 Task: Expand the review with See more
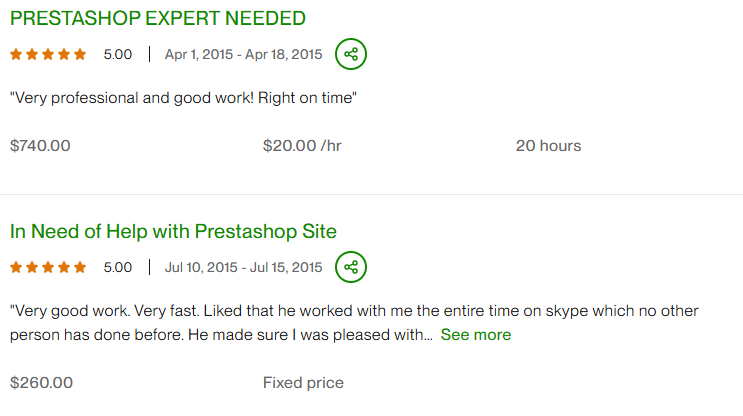475,335
